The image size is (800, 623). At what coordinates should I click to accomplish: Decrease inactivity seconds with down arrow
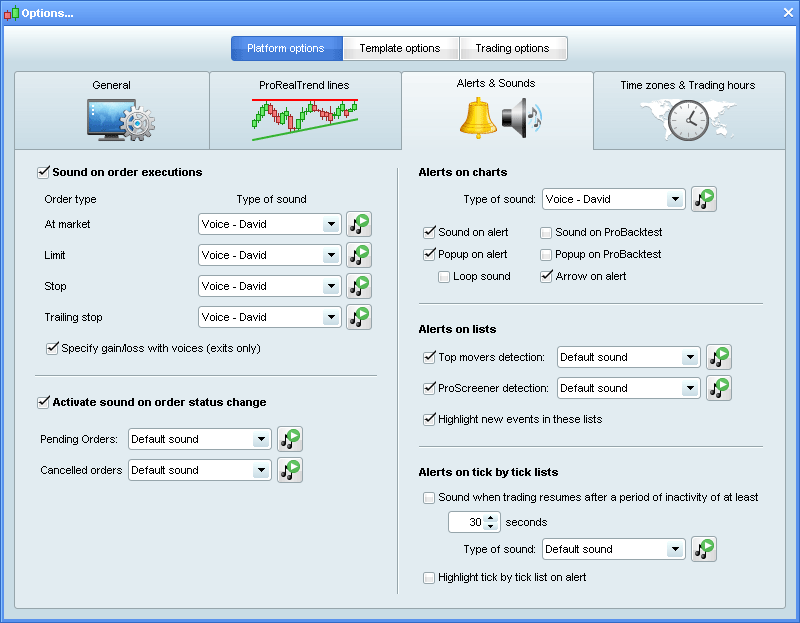491,526
